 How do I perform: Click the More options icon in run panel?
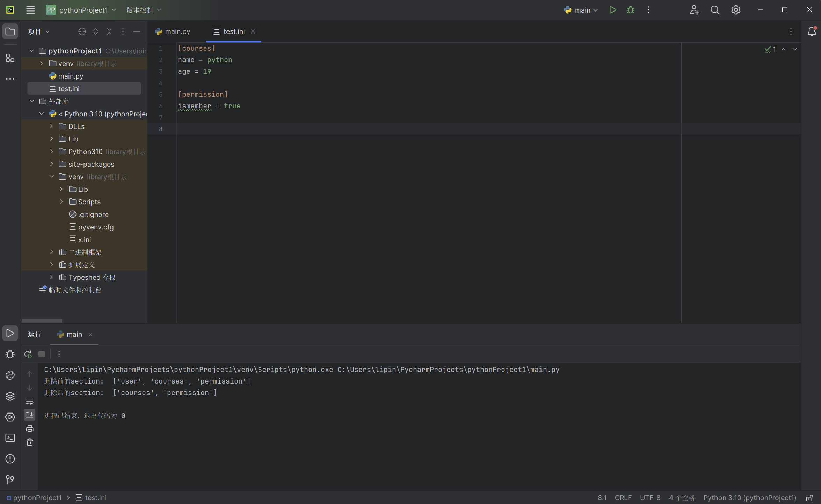59,354
